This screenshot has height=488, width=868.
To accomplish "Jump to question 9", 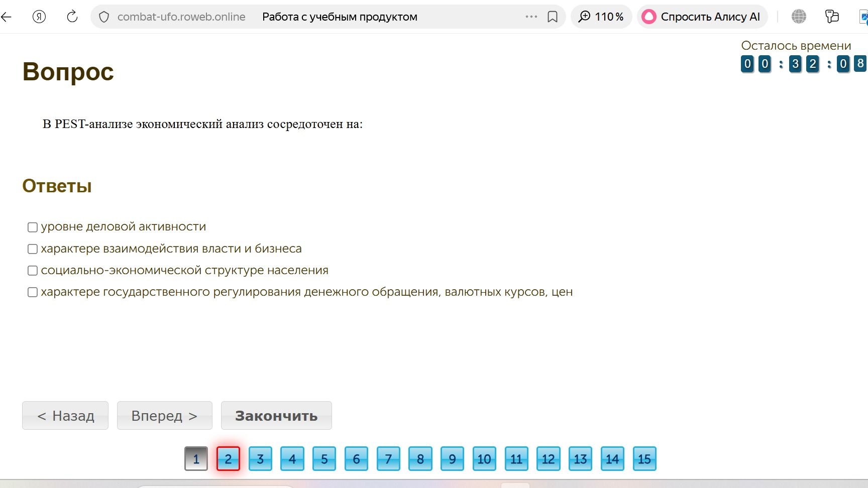I will [x=452, y=458].
